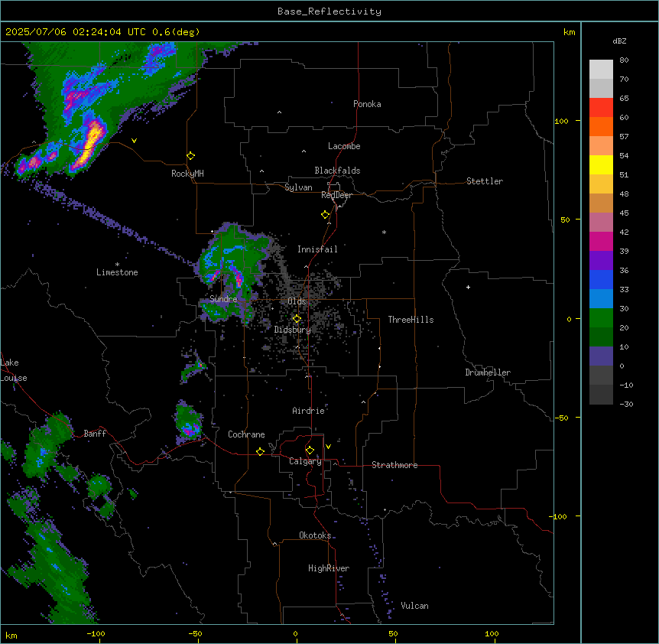Click the Airdrie city label
Viewport: 659px width, 644px height.
309,411
